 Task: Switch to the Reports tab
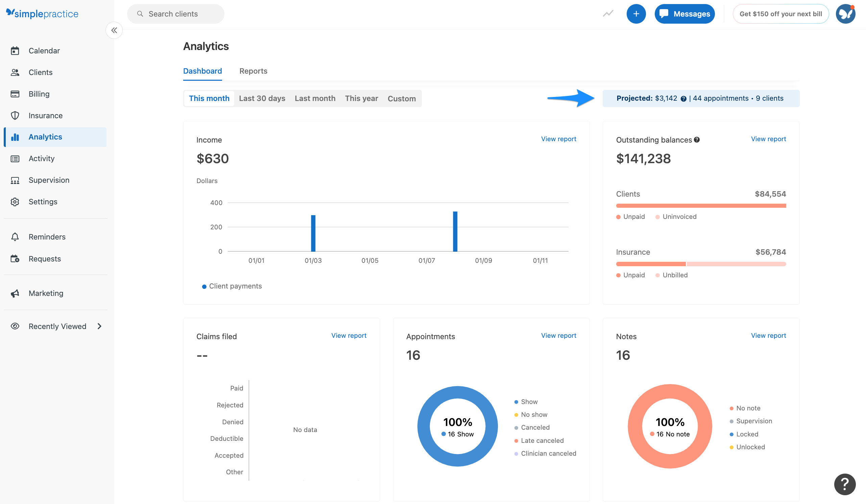(x=253, y=71)
